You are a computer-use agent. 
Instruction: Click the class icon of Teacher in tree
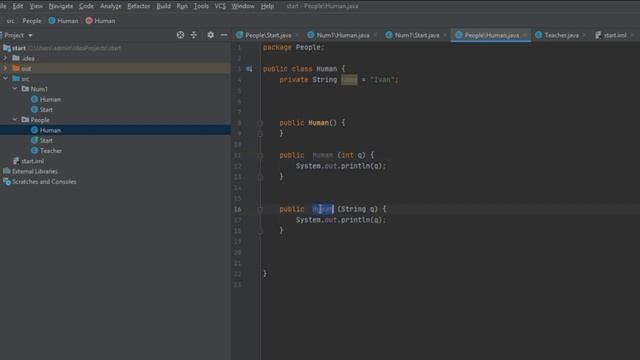click(x=35, y=151)
